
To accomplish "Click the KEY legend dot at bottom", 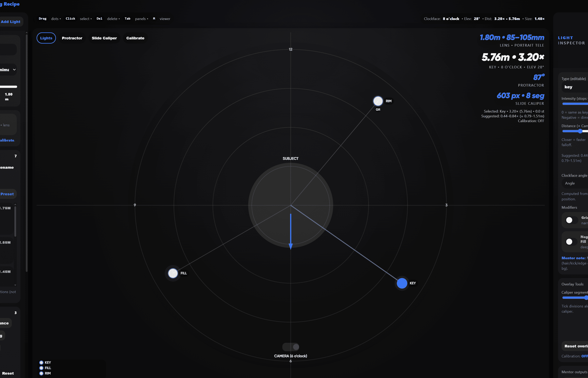I will [41, 363].
